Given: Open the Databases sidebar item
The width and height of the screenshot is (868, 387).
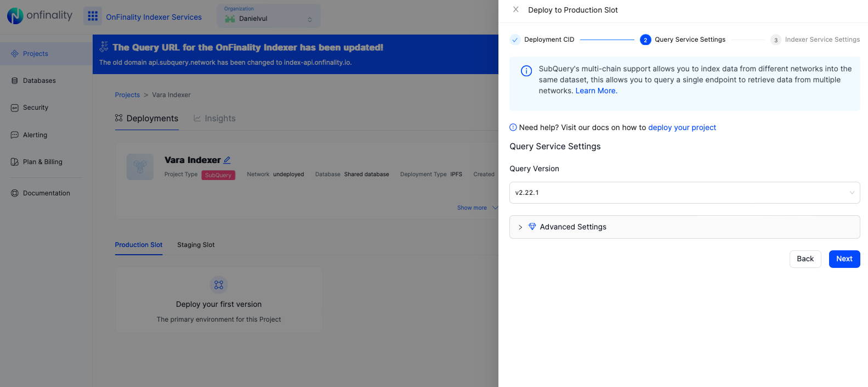Looking at the screenshot, I should (x=39, y=81).
